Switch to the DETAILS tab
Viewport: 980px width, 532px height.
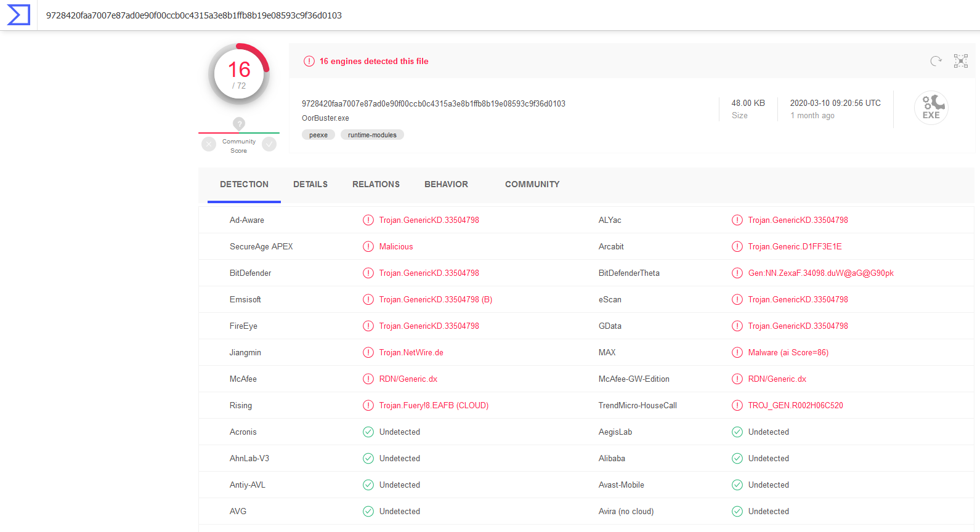click(x=310, y=184)
